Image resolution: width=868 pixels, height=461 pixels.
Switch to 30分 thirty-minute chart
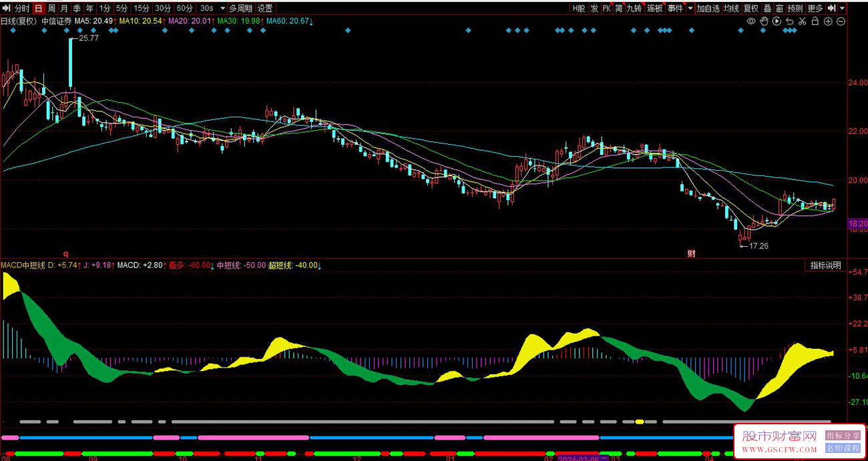point(163,8)
